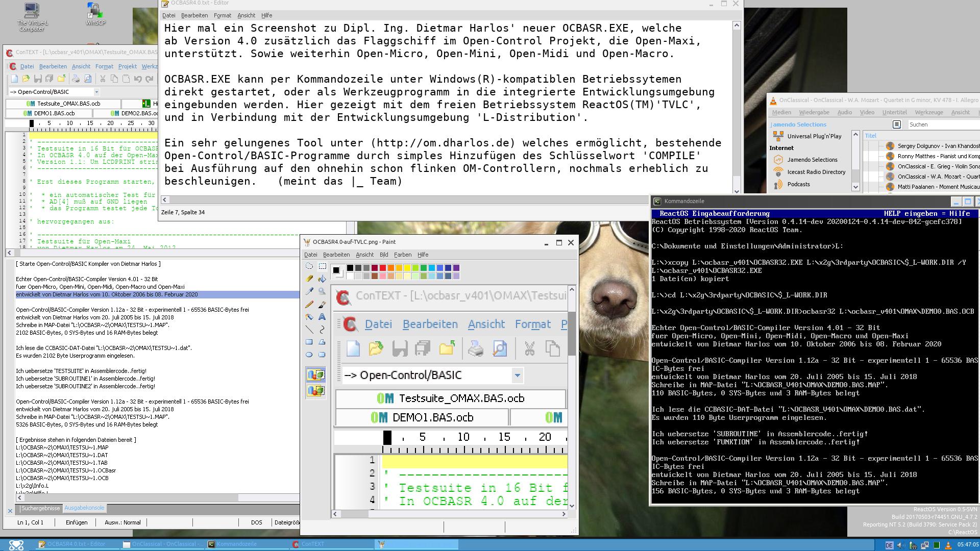Select the straight Line tool in Paint
The image size is (980, 551).
pos(309,330)
